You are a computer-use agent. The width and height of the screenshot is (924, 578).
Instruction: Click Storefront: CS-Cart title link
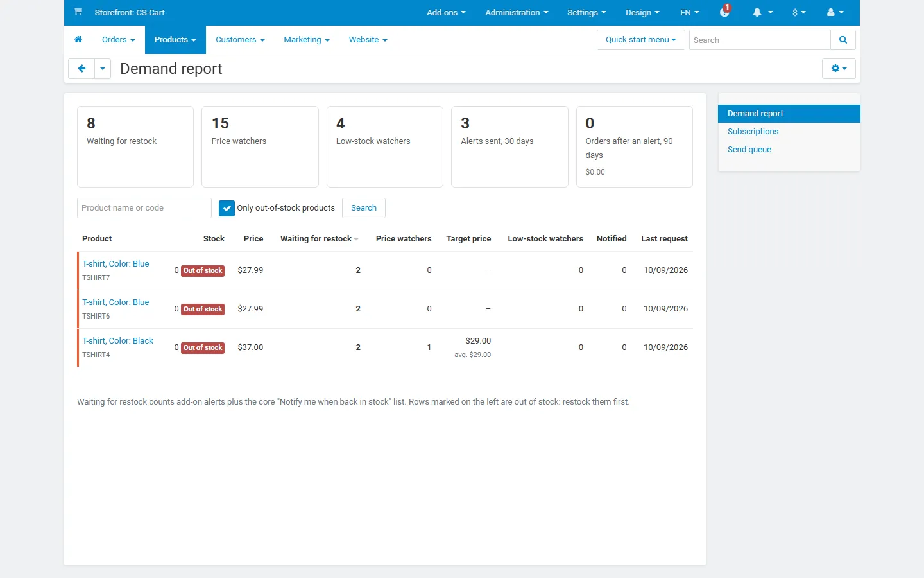pos(130,13)
